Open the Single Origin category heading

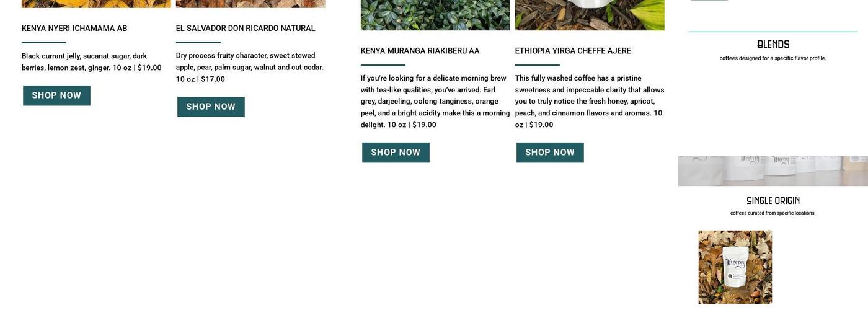click(x=773, y=200)
